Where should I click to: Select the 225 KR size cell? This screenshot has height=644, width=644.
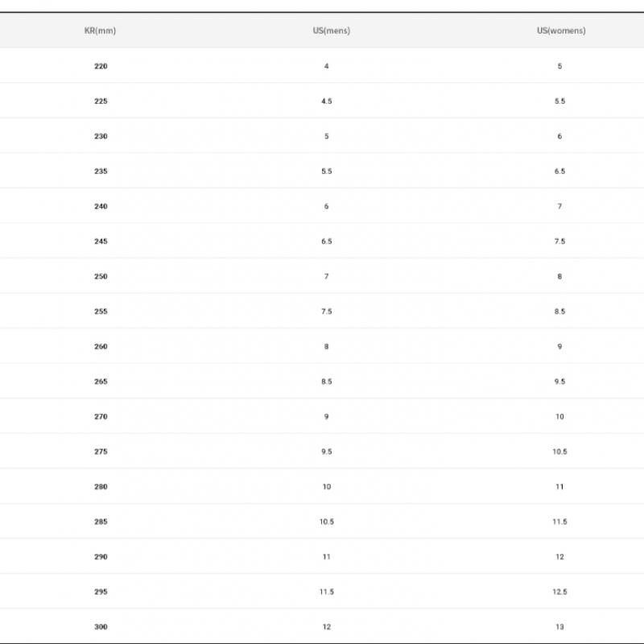click(x=101, y=101)
